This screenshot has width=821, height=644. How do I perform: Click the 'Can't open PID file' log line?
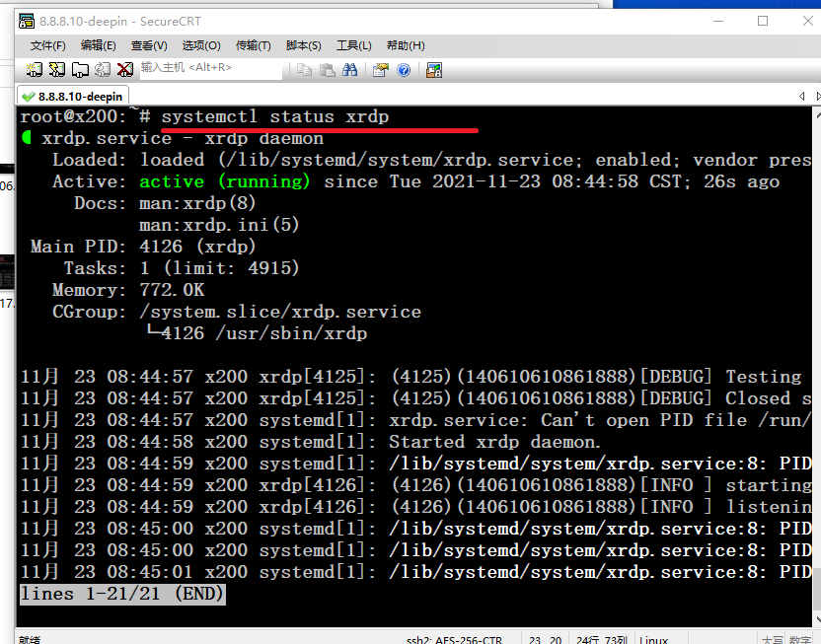pos(416,420)
